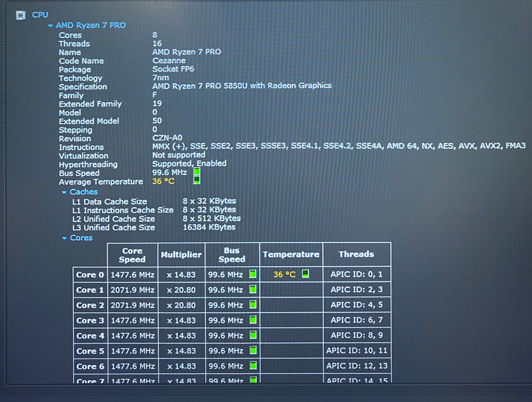Screen dimensions: 532x402
Task: Click the Extended Model value 50
Action: tap(157, 121)
